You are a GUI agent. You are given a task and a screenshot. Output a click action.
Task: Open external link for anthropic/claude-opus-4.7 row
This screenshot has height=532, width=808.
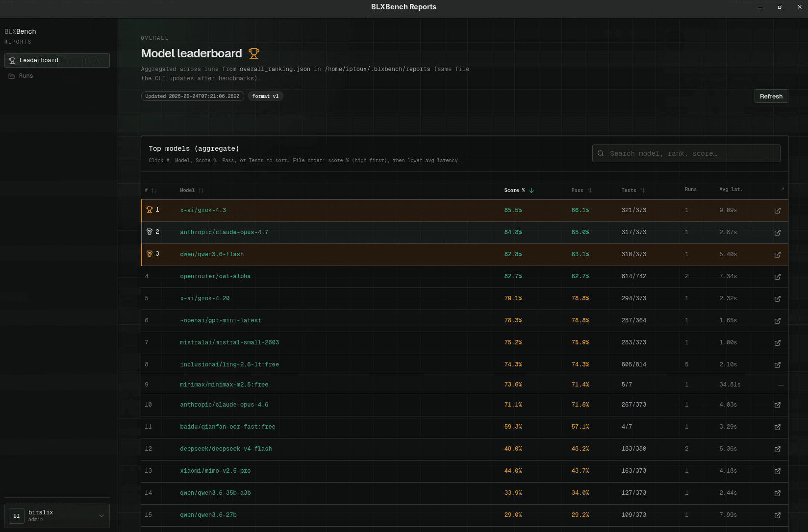pos(777,233)
